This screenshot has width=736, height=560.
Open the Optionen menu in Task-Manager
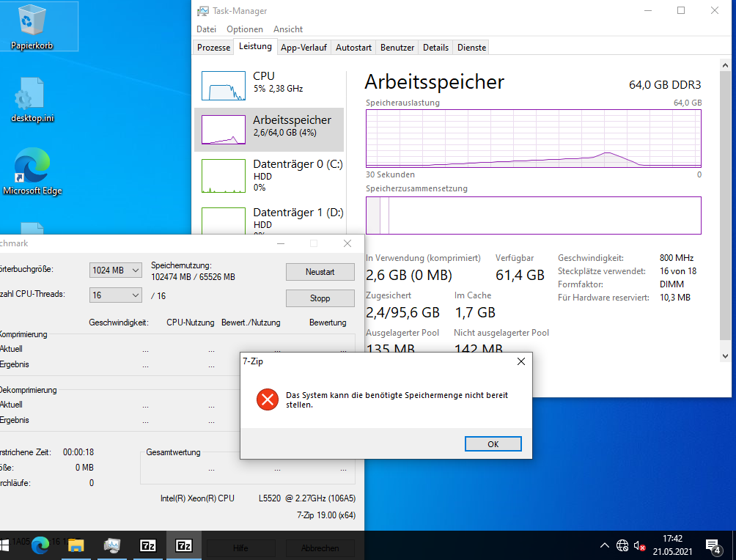coord(245,29)
